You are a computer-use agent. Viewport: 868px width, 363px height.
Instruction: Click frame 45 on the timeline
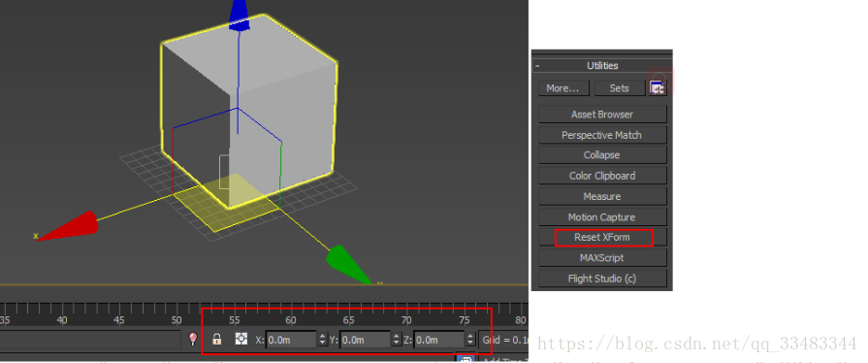coord(119,319)
